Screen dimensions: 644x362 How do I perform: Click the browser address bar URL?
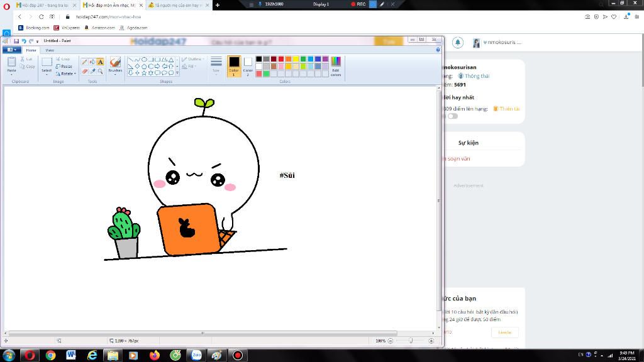[x=108, y=17]
